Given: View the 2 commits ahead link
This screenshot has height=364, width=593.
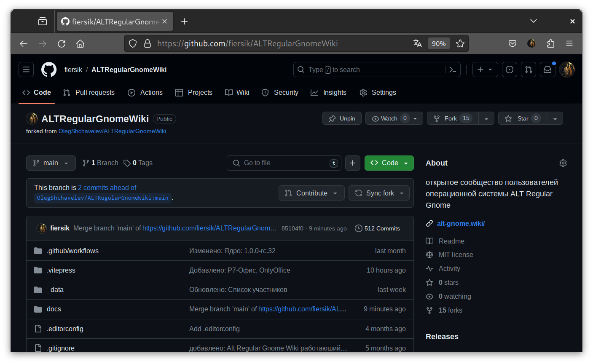Looking at the screenshot, I should click(x=107, y=187).
